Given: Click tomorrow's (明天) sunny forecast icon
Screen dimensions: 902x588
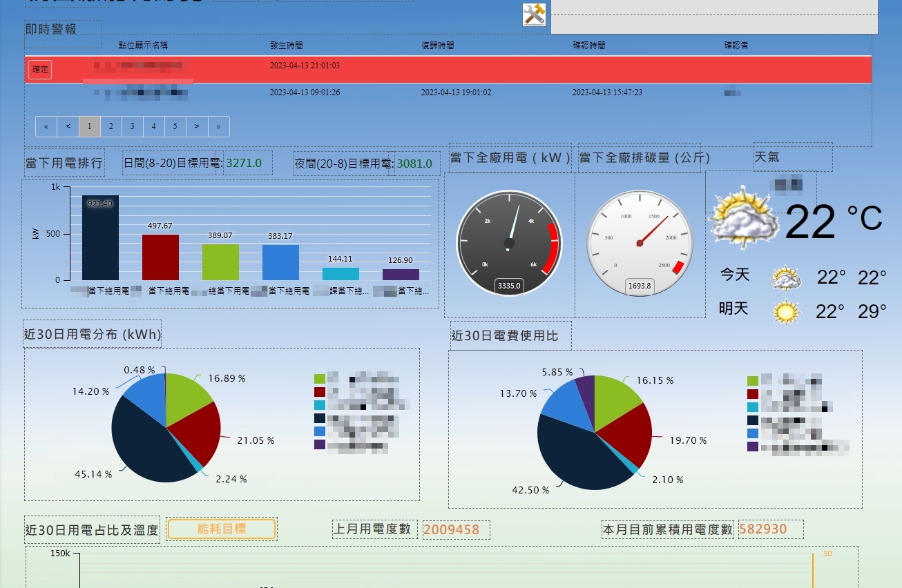Looking at the screenshot, I should coord(786,311).
